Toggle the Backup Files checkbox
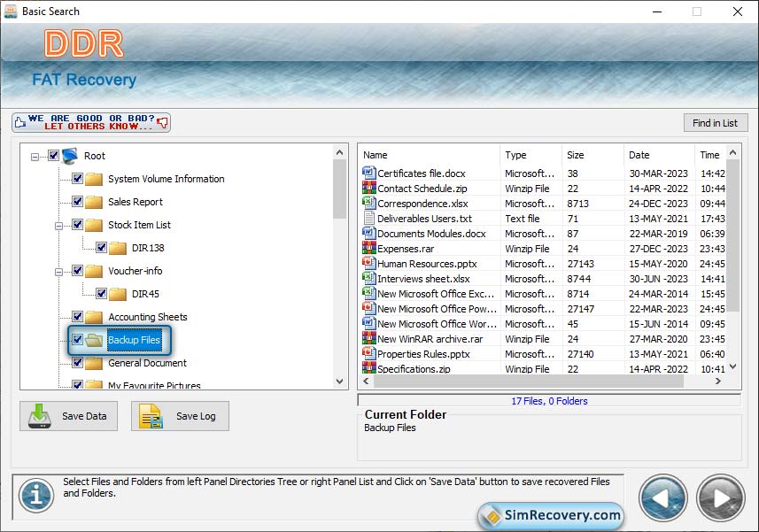The image size is (759, 532). [77, 340]
